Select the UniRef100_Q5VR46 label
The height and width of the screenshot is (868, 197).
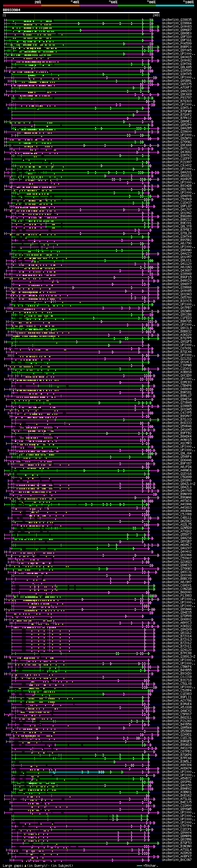(x=177, y=426)
